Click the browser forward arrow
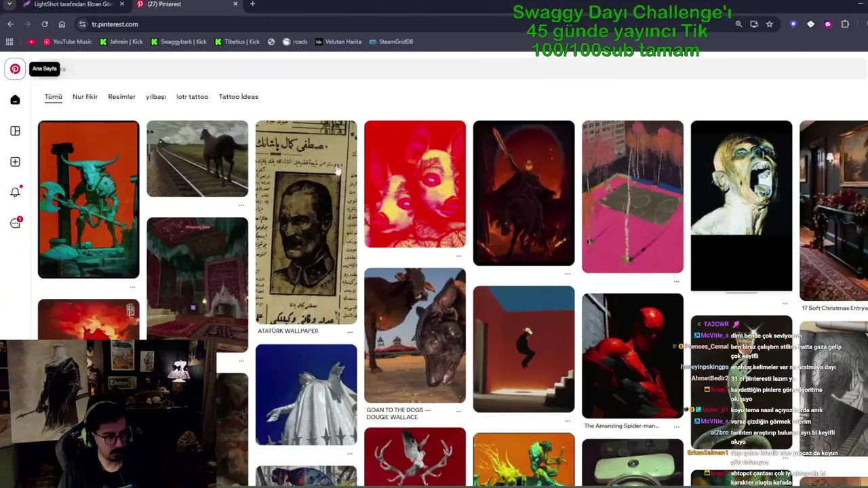 point(27,24)
